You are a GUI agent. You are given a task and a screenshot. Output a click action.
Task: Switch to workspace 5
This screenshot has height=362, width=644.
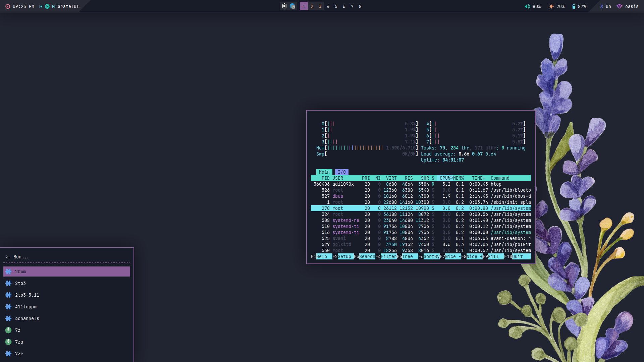pyautogui.click(x=336, y=6)
